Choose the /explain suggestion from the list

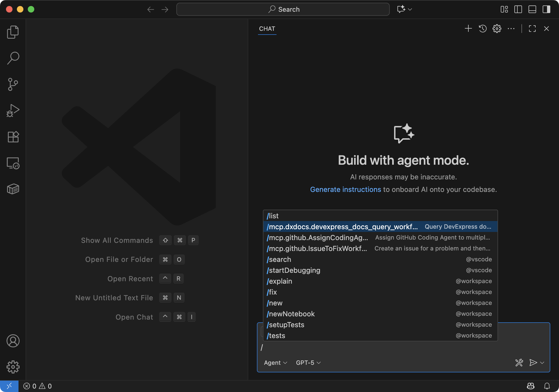[x=280, y=281]
